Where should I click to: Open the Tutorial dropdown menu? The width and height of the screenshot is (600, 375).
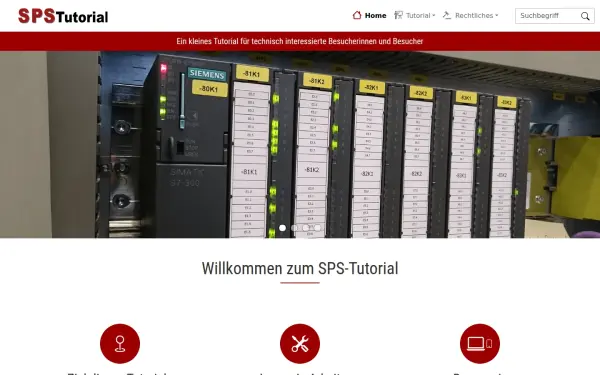click(415, 15)
